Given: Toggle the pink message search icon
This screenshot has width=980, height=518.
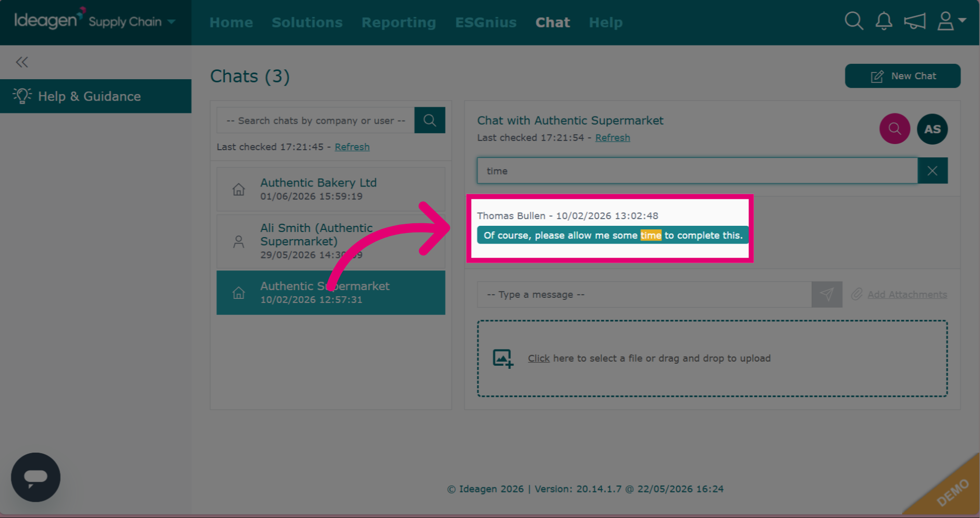Looking at the screenshot, I should pyautogui.click(x=894, y=129).
